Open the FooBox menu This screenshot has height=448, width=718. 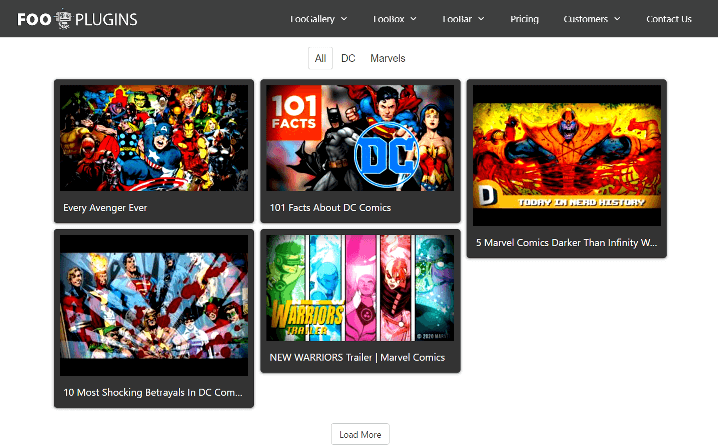pyautogui.click(x=388, y=19)
